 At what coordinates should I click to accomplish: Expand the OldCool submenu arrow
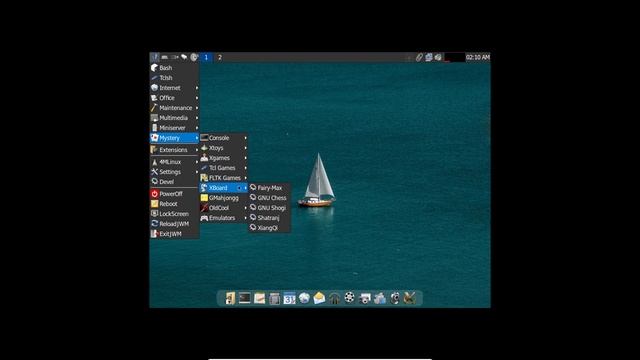246,208
